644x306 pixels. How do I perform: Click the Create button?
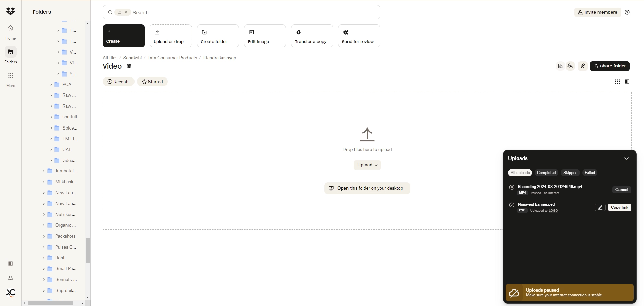(x=124, y=36)
